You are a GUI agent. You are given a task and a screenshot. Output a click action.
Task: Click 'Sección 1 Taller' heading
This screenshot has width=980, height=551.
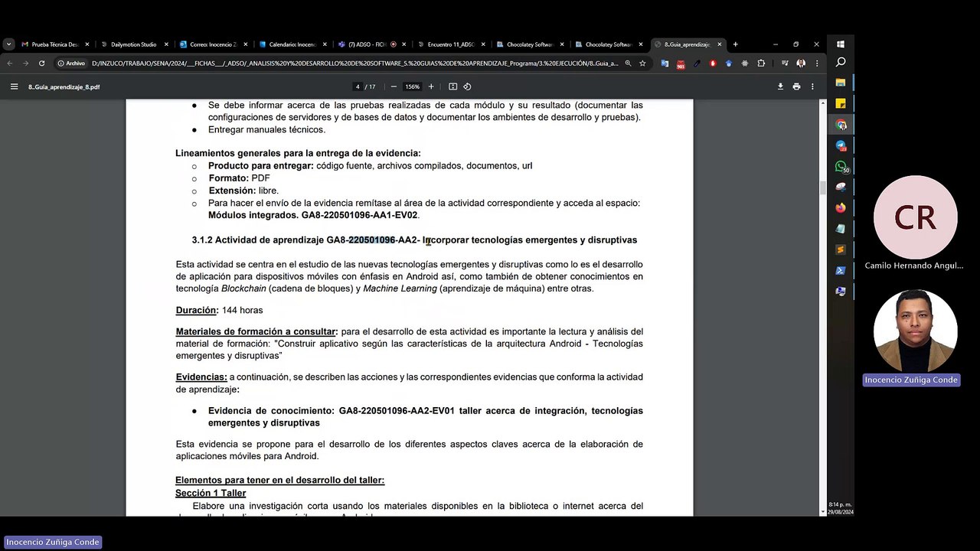point(211,493)
